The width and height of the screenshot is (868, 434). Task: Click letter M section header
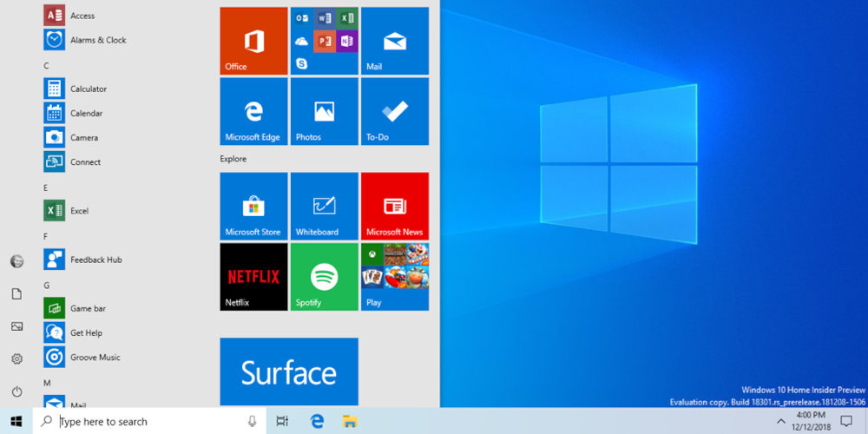(x=47, y=383)
